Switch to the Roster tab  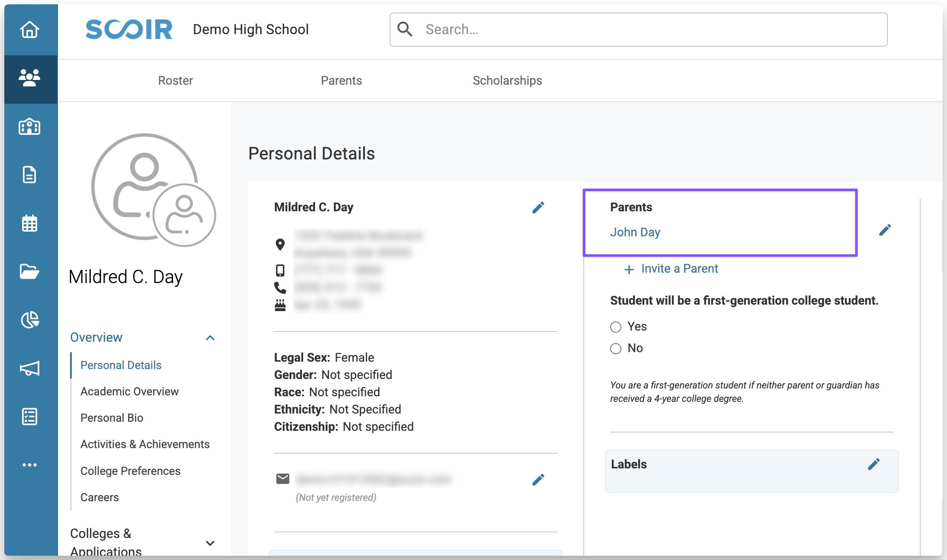coord(175,81)
